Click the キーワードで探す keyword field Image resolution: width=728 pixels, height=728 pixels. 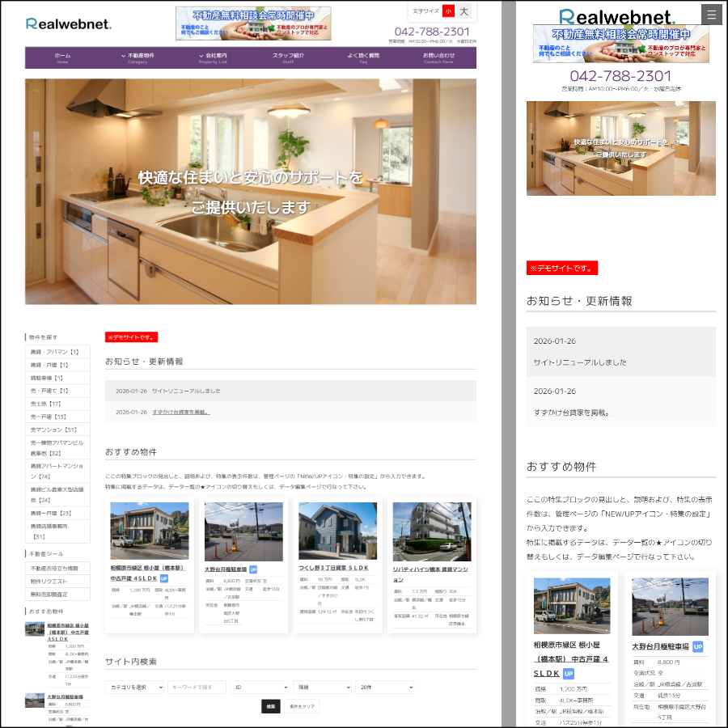click(197, 687)
